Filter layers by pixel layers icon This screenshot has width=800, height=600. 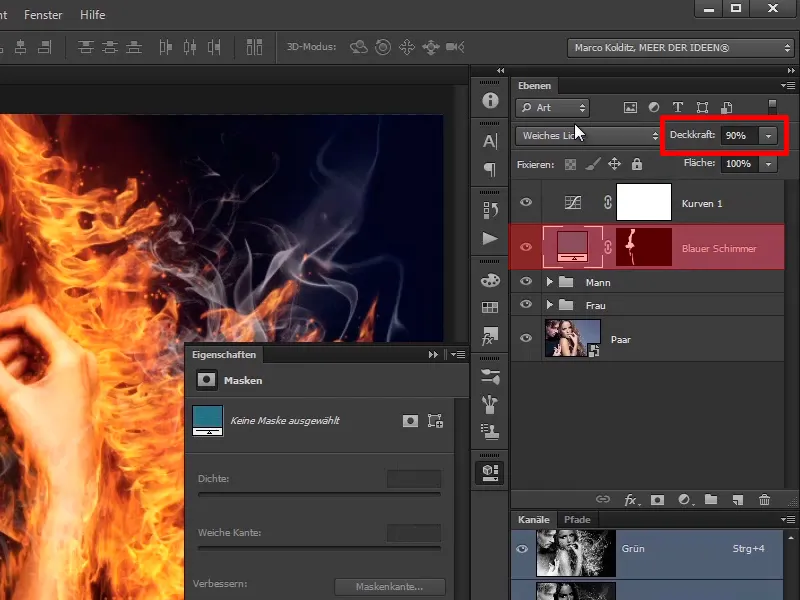pos(630,108)
